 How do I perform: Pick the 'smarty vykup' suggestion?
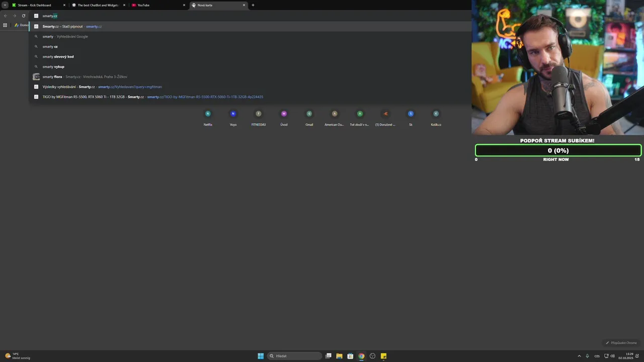click(250, 66)
